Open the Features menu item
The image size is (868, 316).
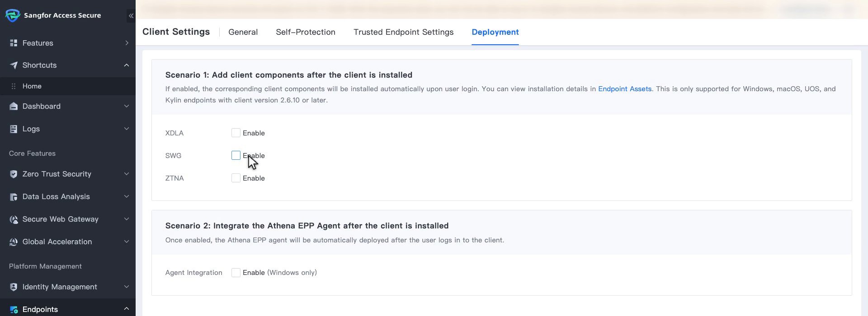coord(68,43)
